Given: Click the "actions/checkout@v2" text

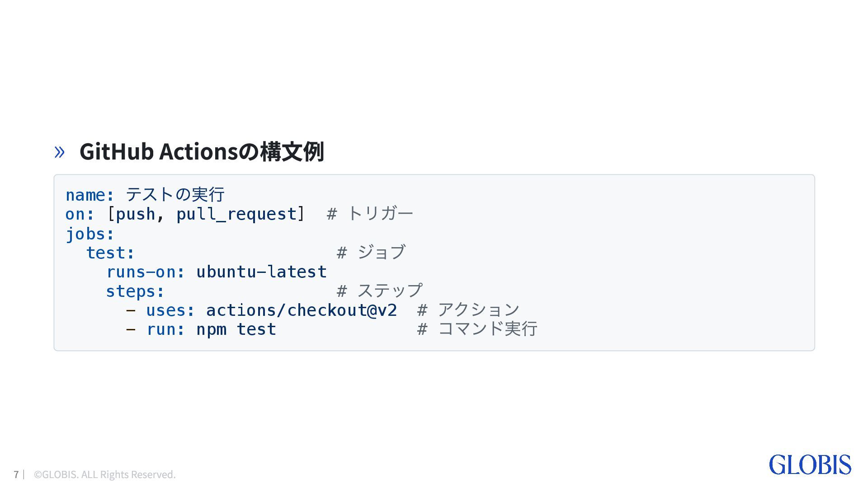Looking at the screenshot, I should pos(302,310).
